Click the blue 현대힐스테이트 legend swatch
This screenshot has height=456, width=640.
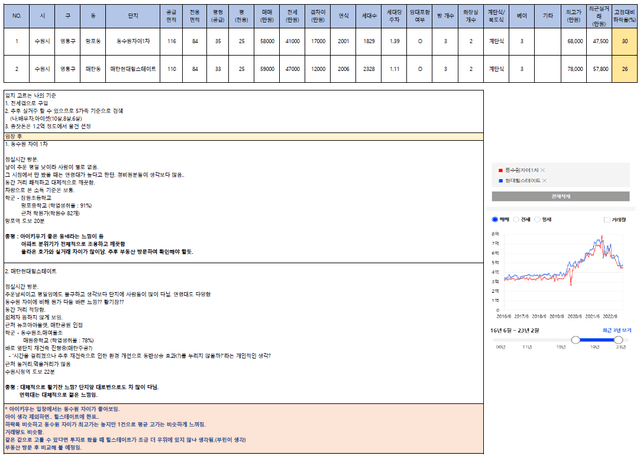pyautogui.click(x=501, y=180)
